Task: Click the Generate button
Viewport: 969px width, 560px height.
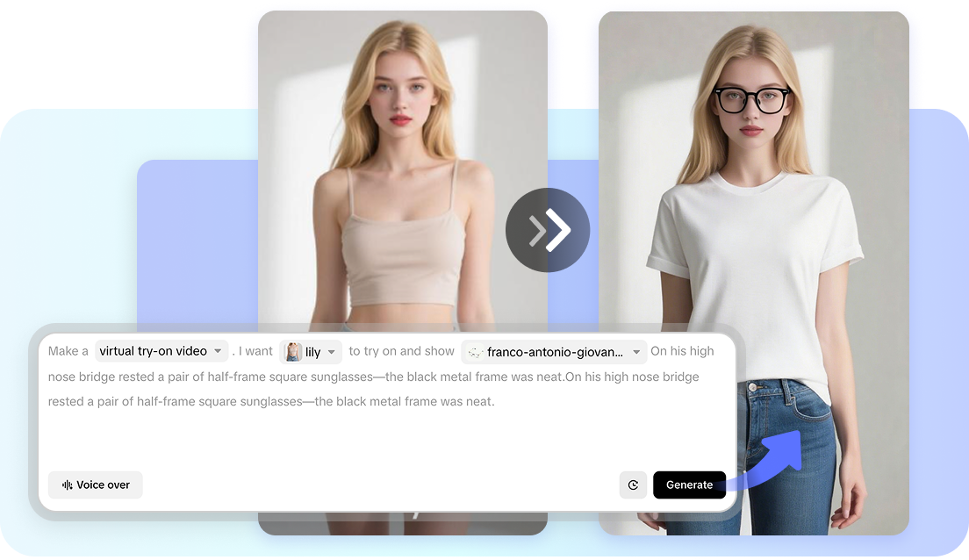Action: 689,485
